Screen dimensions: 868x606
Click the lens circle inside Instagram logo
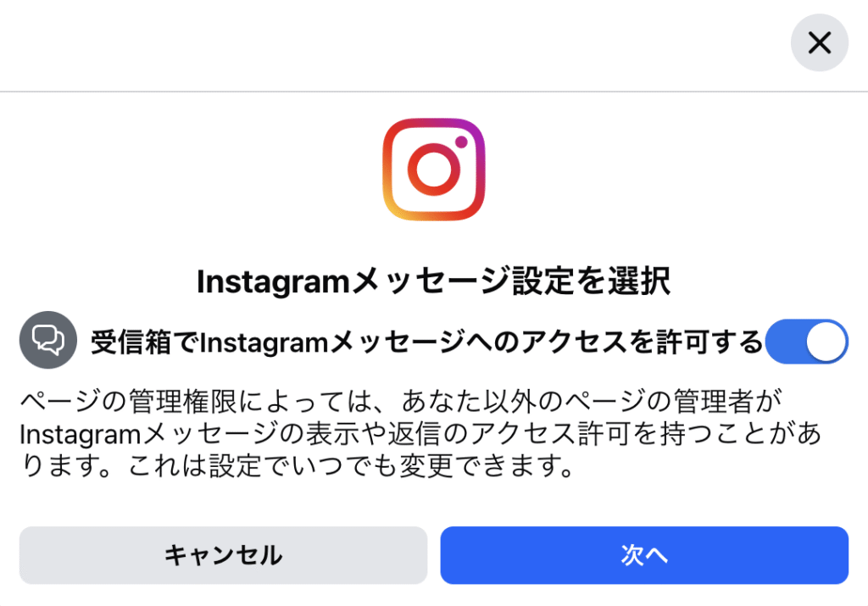tap(434, 170)
